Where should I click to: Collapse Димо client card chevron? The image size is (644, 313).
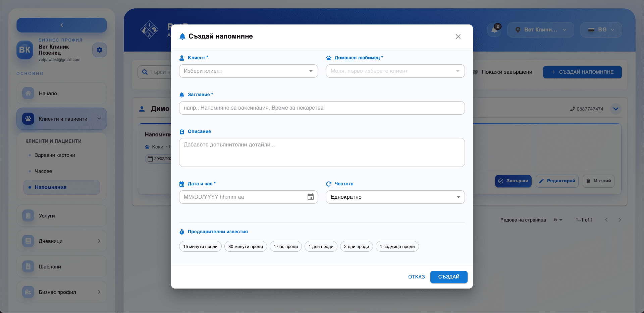pyautogui.click(x=616, y=109)
